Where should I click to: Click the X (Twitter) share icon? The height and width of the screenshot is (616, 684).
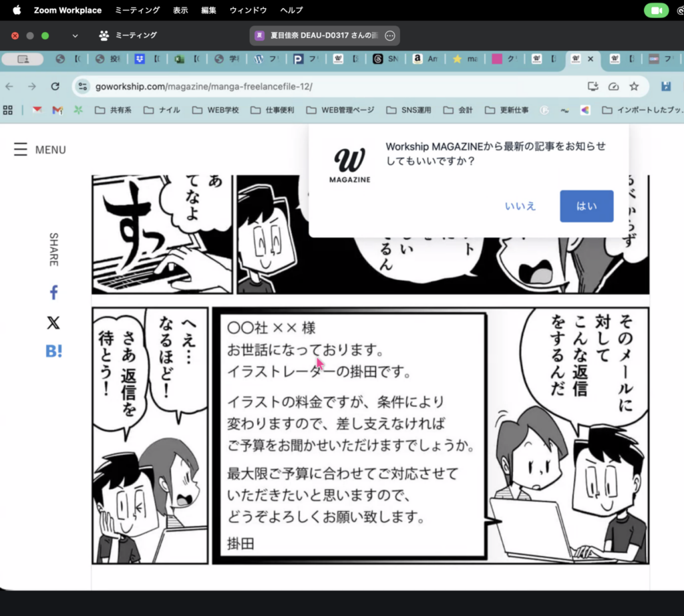point(53,323)
